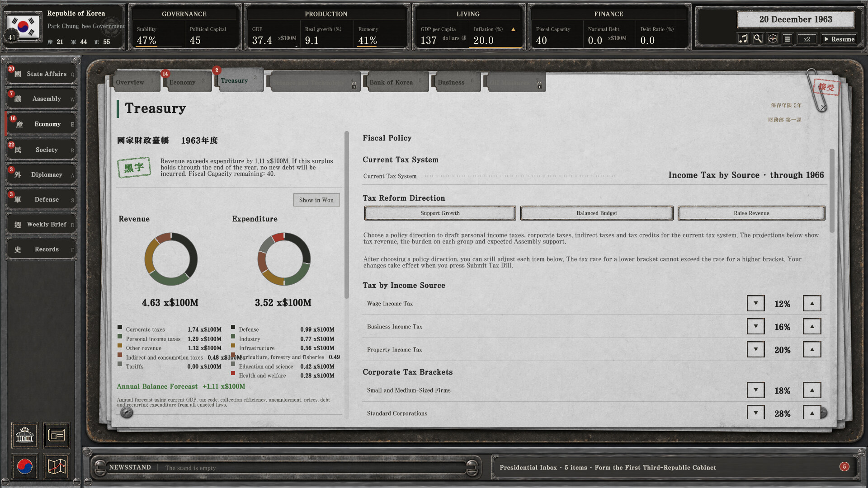Click the left newsstand scroll knob
This screenshot has height=488, width=868.
point(100,468)
